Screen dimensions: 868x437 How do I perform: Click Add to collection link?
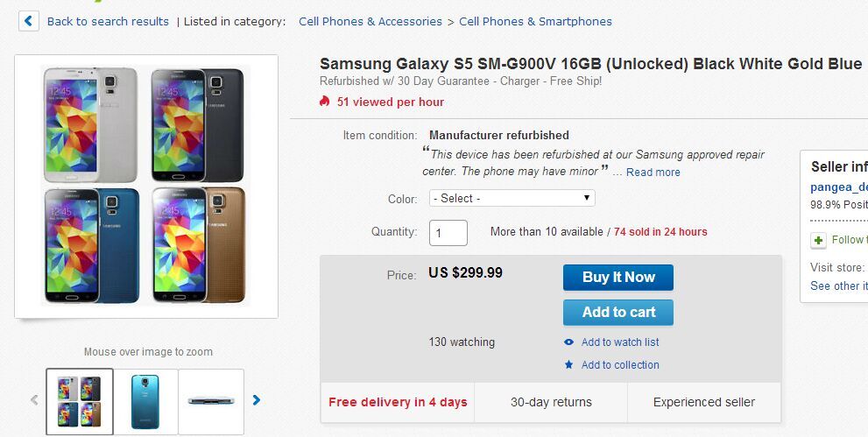tap(620, 365)
